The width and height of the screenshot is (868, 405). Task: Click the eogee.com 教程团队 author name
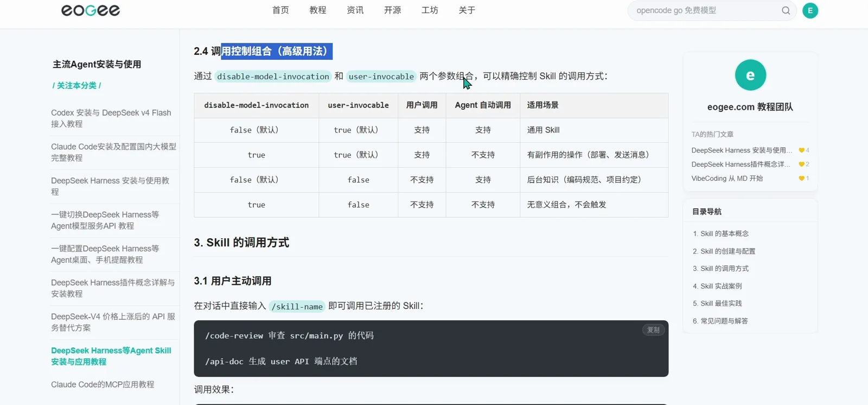[750, 107]
